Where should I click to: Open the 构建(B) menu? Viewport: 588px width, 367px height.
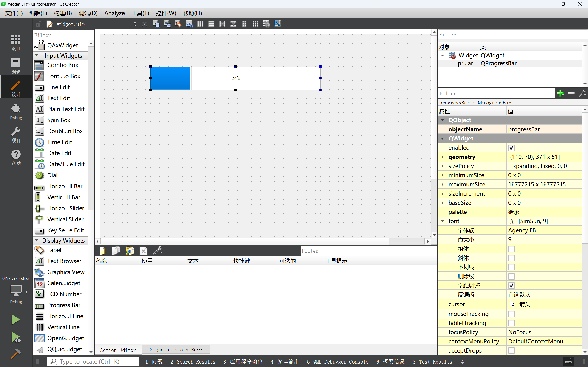[63, 13]
